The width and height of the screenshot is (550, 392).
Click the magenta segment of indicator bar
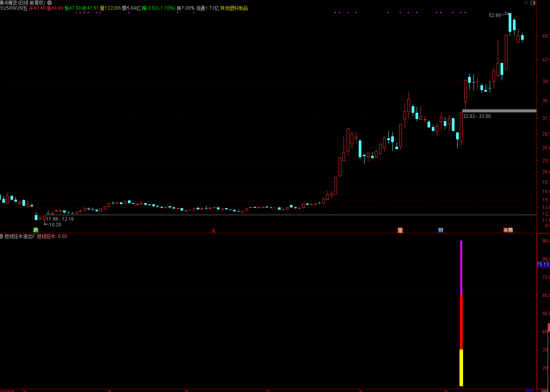click(x=461, y=268)
